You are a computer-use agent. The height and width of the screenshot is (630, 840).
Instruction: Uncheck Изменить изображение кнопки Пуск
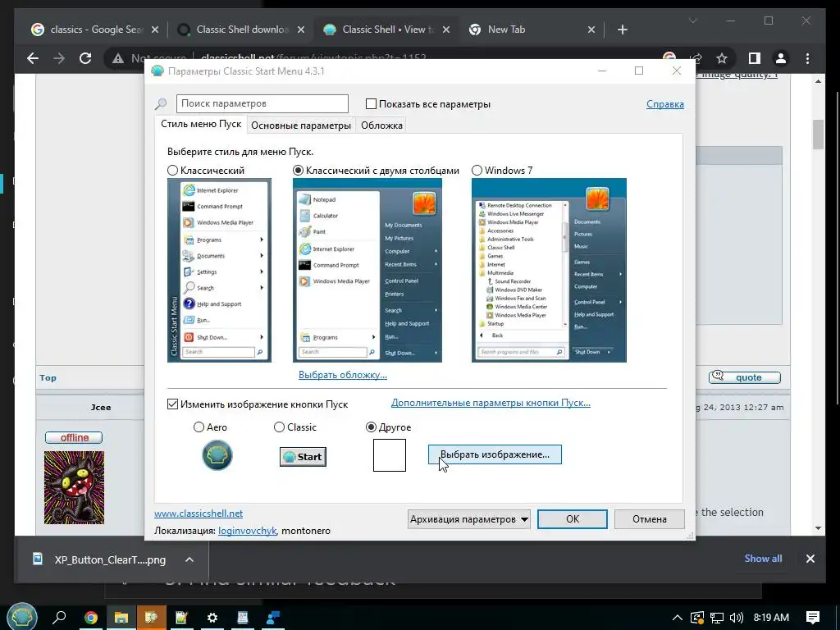172,404
